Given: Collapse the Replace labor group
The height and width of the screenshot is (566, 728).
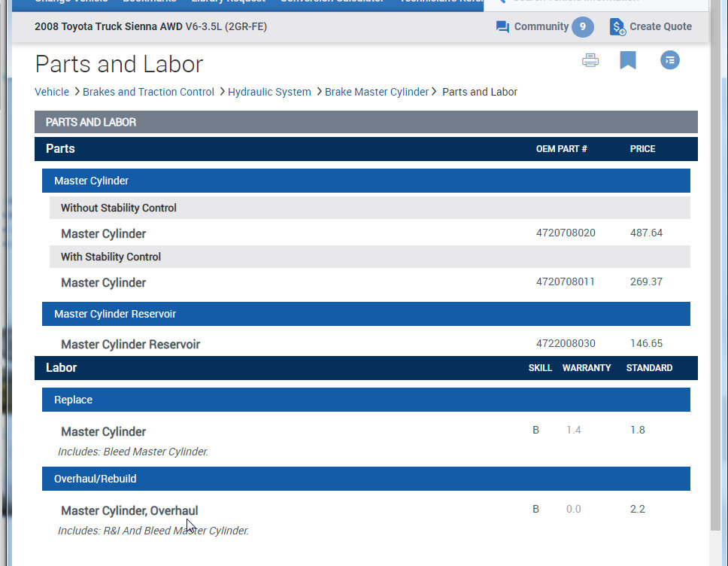Looking at the screenshot, I should (x=366, y=400).
